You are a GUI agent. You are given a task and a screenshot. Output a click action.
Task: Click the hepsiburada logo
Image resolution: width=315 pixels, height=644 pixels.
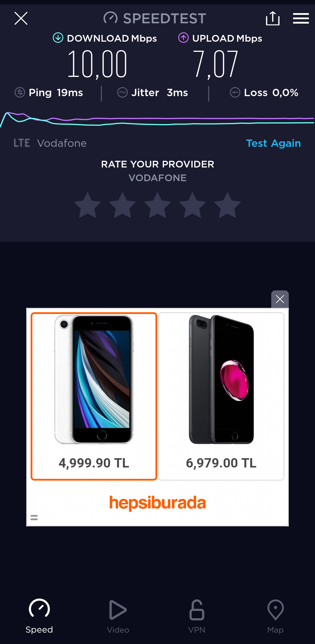[x=157, y=503]
